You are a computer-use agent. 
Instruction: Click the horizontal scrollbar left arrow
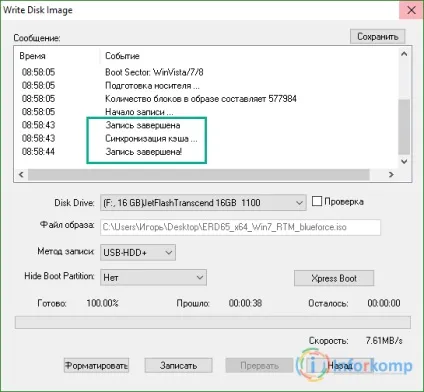[21, 174]
